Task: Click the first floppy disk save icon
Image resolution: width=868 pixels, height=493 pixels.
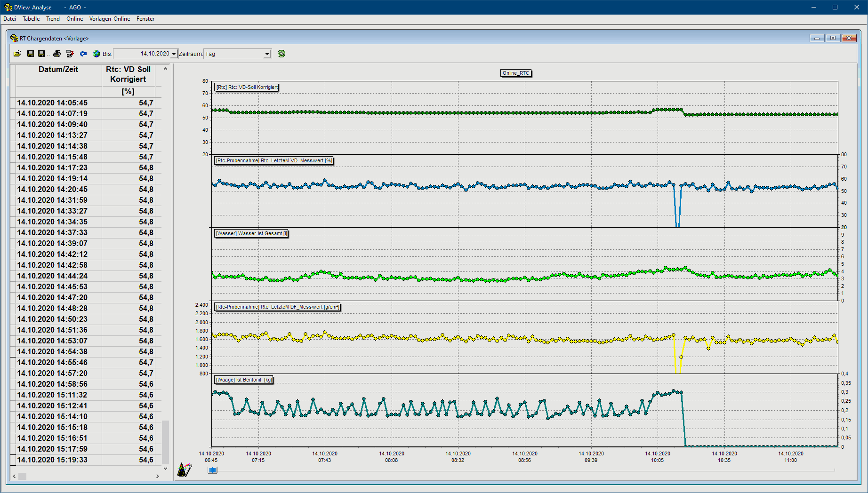Action: [30, 54]
